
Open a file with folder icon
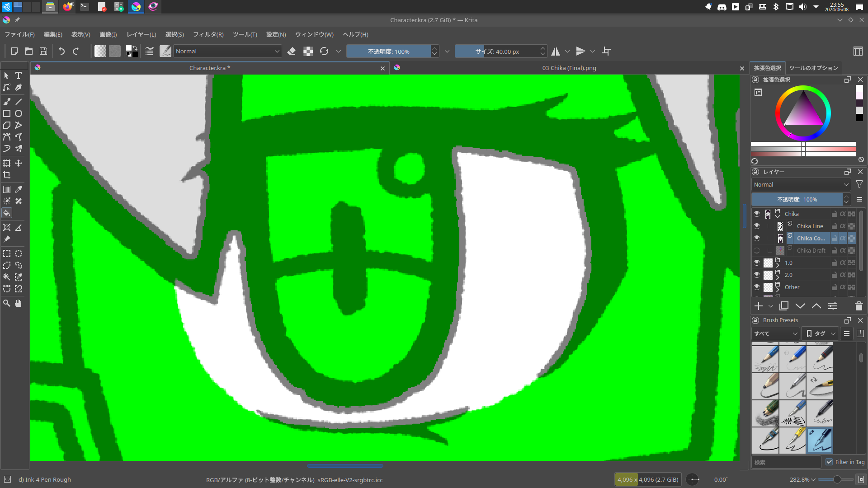point(29,51)
